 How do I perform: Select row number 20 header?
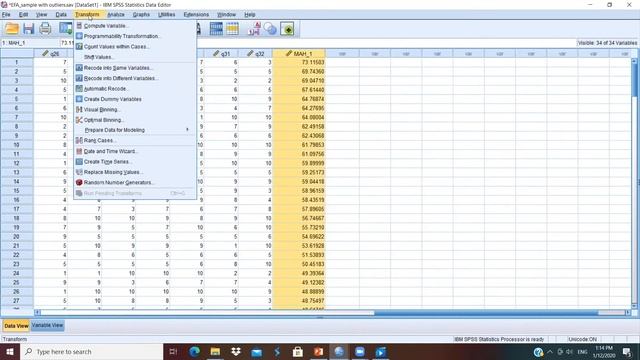point(17,237)
